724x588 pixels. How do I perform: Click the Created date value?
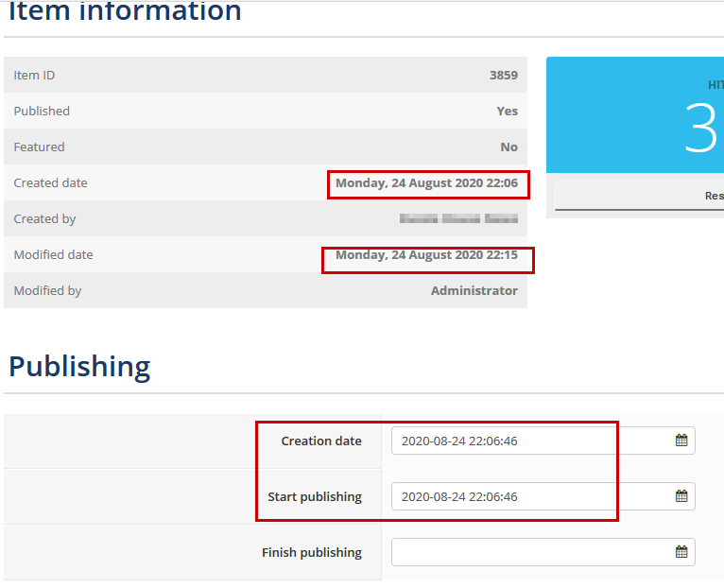426,182
